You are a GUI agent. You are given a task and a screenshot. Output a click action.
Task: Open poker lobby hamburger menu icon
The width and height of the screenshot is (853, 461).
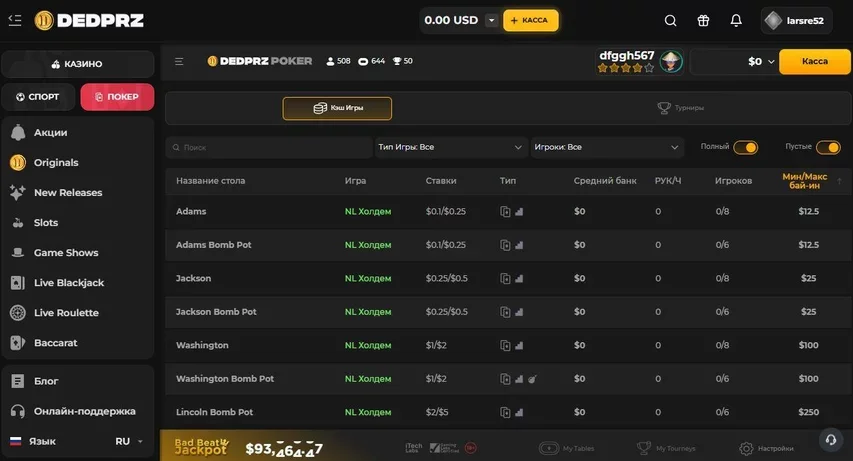[179, 62]
